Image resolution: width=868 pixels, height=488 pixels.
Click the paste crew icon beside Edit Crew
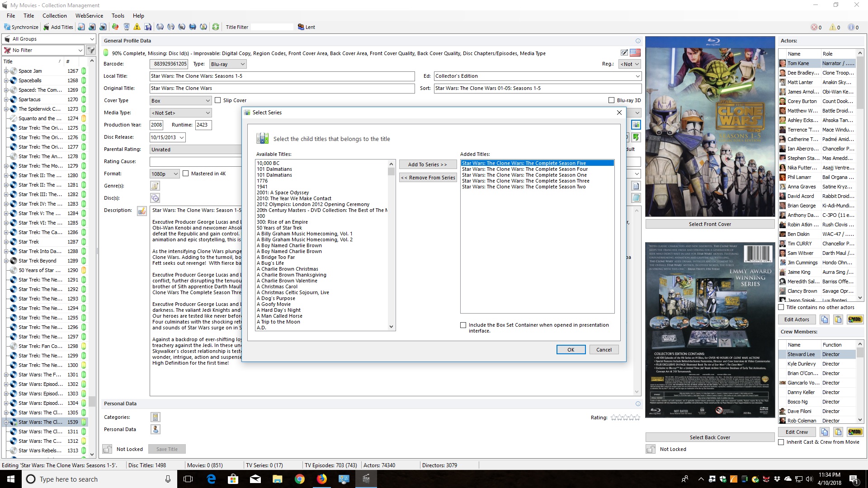click(x=838, y=432)
